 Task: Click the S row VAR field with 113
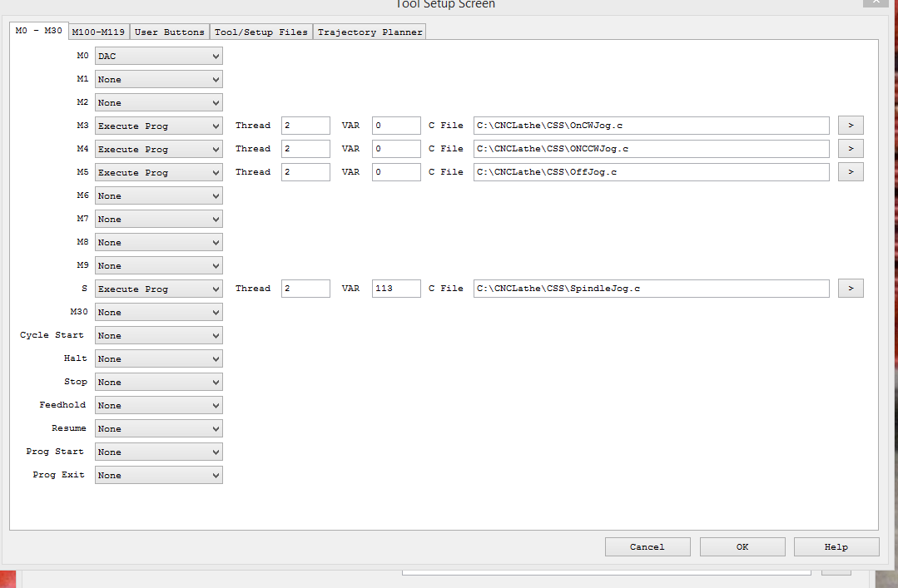pos(396,289)
